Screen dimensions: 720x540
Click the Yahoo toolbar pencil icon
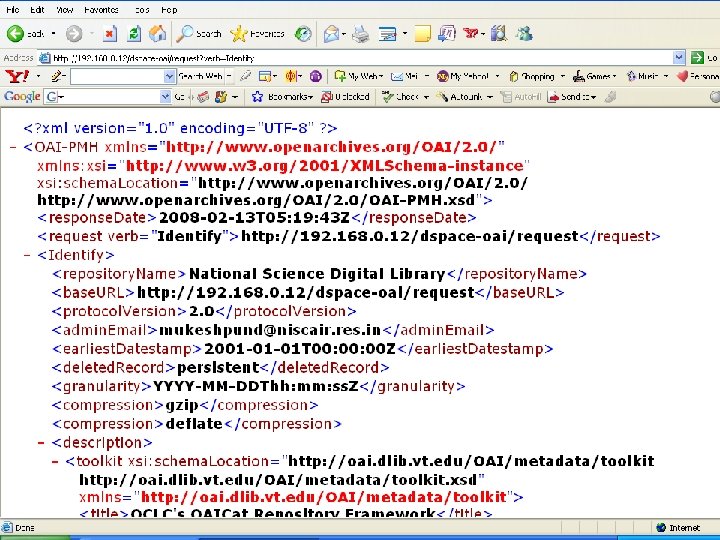click(x=58, y=76)
